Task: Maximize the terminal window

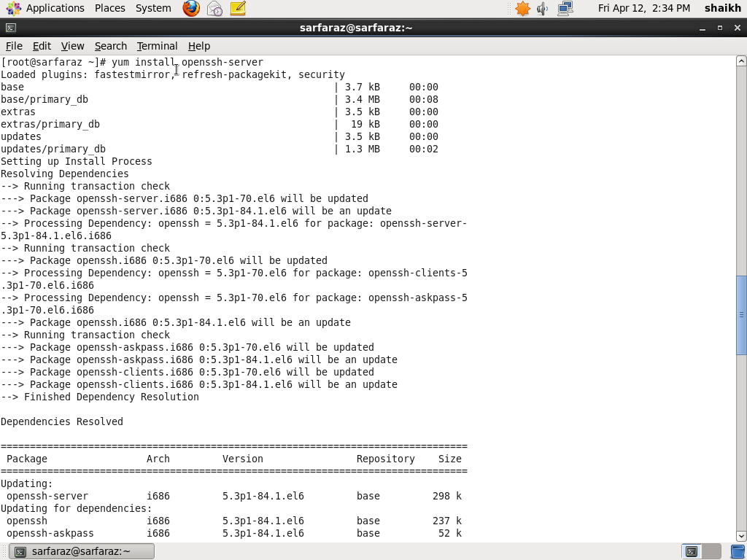Action: pos(720,28)
